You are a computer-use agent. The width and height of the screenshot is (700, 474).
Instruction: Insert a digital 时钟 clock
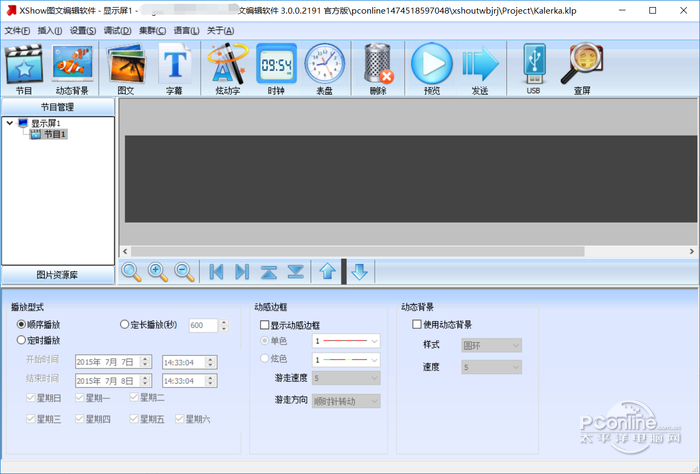click(276, 63)
